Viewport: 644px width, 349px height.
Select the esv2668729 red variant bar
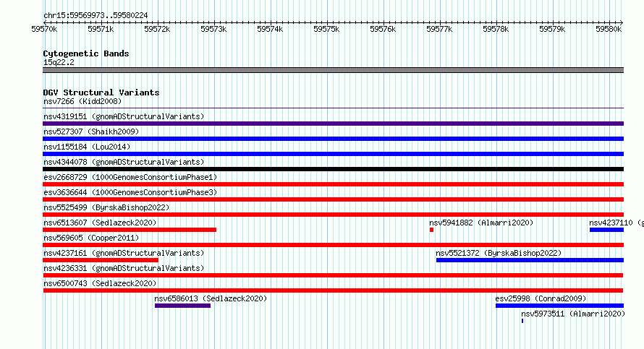tap(333, 184)
